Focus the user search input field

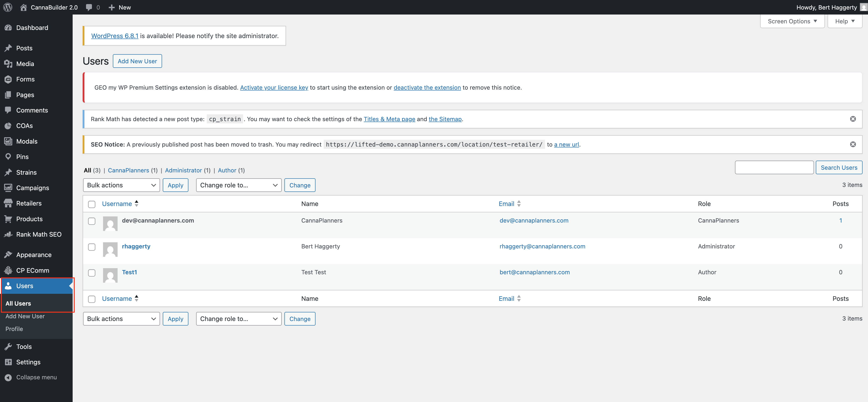[774, 168]
